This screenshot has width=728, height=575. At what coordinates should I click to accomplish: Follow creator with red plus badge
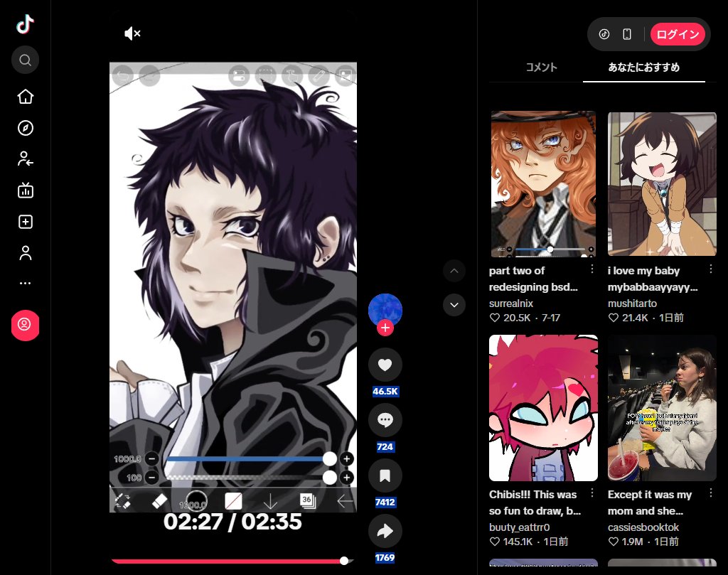(x=385, y=328)
